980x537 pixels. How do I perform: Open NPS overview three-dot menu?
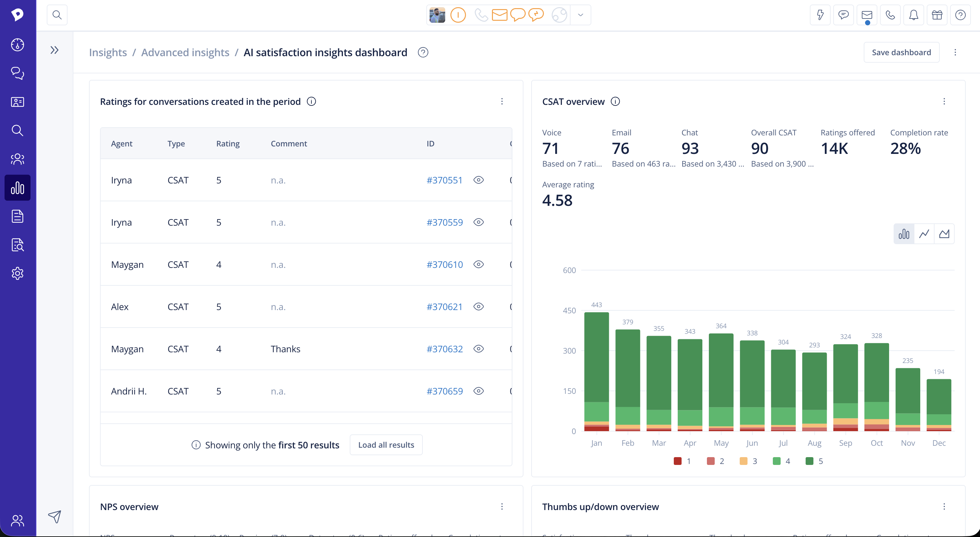pyautogui.click(x=502, y=506)
